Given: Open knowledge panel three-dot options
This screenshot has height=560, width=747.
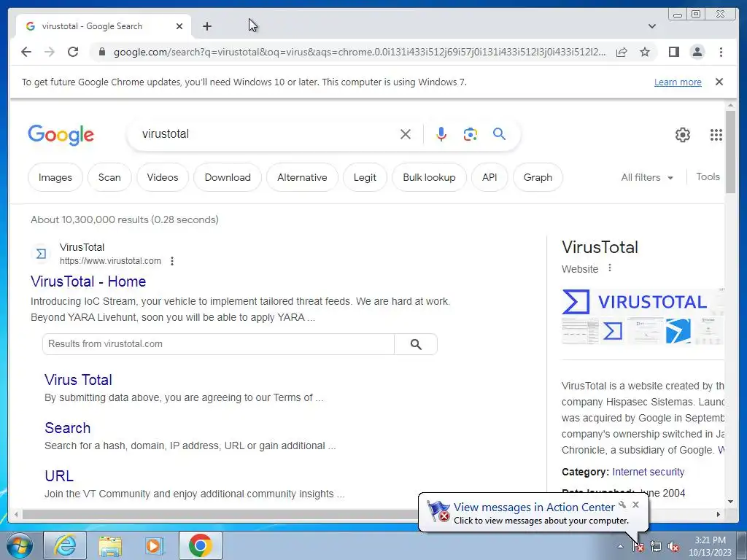Looking at the screenshot, I should point(609,268).
